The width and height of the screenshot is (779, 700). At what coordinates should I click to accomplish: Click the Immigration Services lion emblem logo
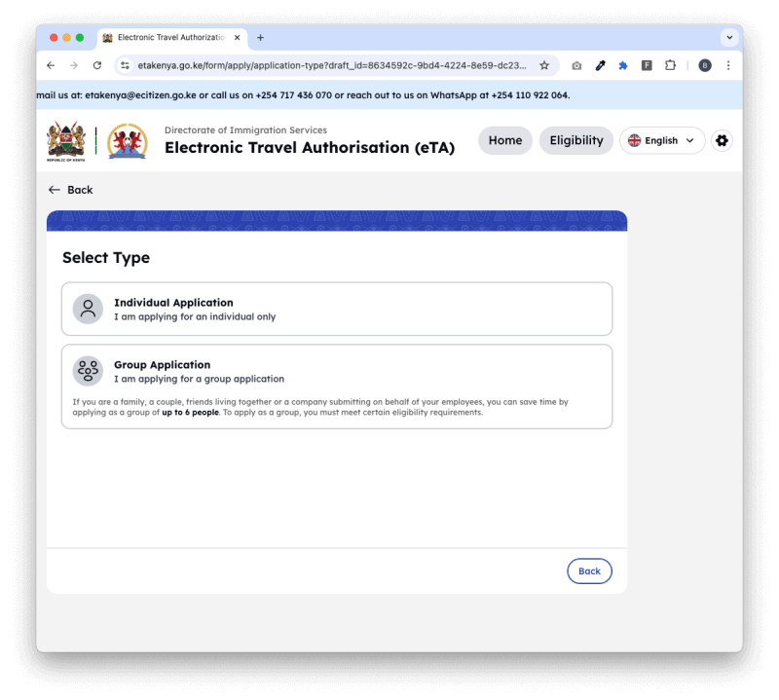(x=128, y=141)
